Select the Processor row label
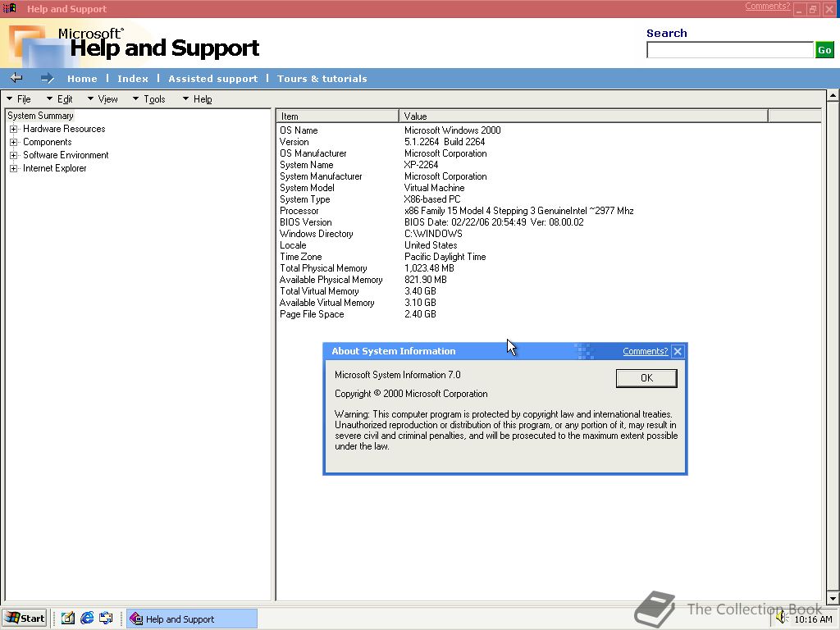 pyautogui.click(x=299, y=211)
